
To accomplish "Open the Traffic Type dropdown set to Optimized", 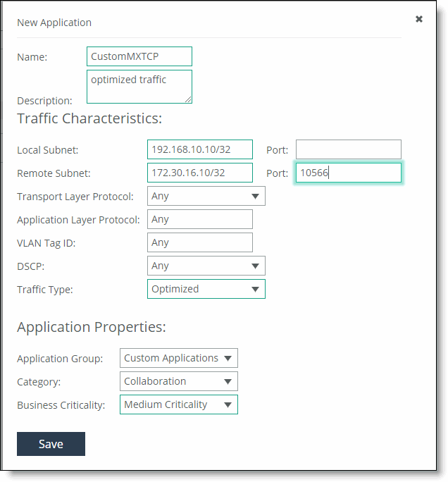I will click(206, 289).
